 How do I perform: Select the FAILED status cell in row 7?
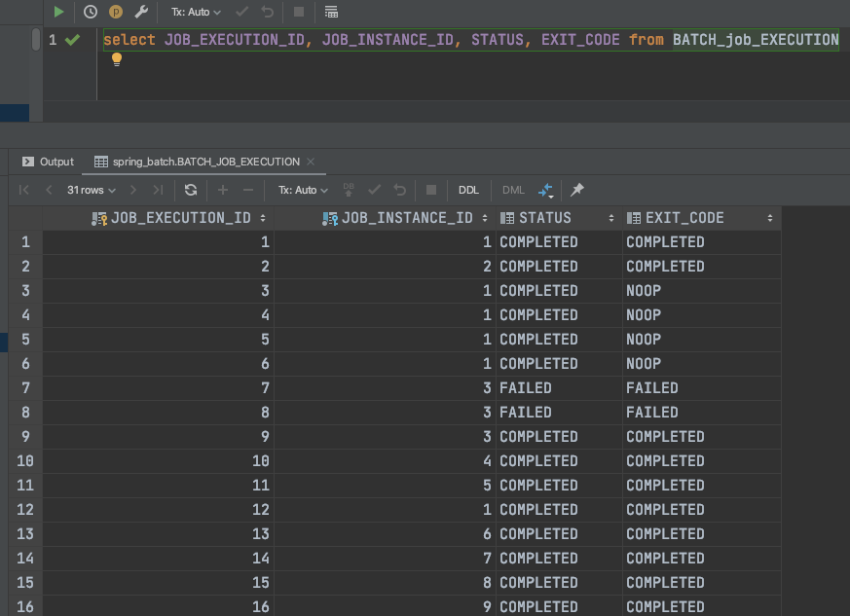point(558,388)
